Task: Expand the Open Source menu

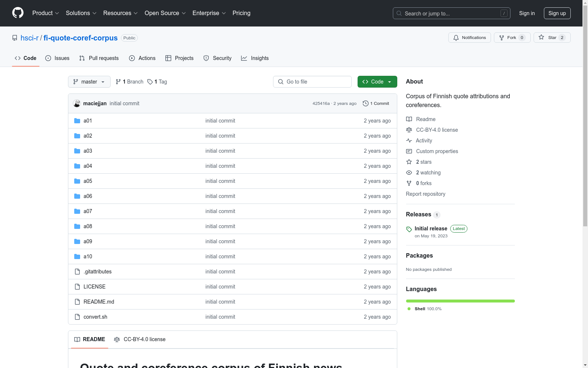Action: [165, 13]
